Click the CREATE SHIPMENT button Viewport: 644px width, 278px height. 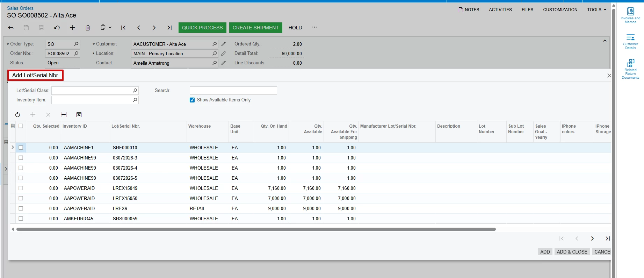pyautogui.click(x=256, y=28)
